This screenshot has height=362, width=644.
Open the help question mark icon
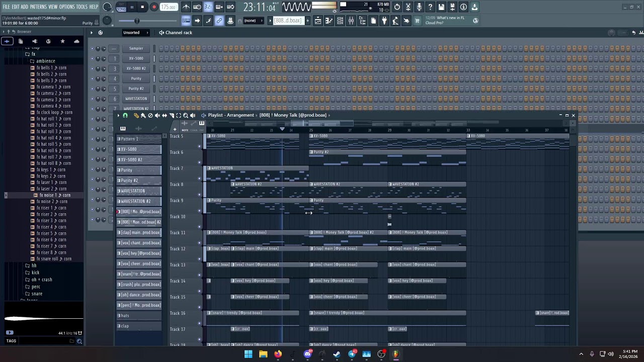click(430, 7)
